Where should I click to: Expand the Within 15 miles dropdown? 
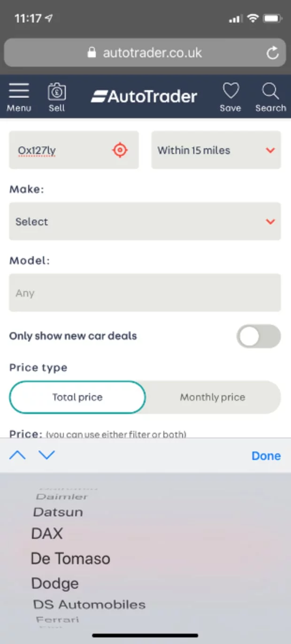[x=216, y=150]
